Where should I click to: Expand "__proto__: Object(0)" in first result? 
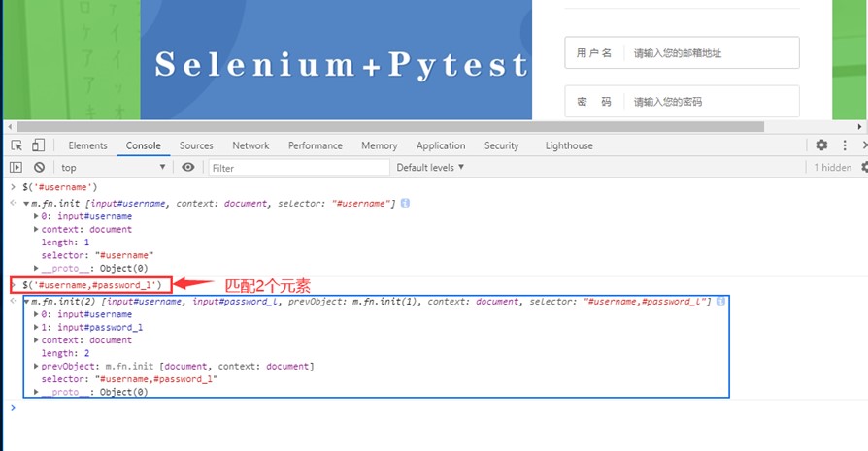point(36,268)
